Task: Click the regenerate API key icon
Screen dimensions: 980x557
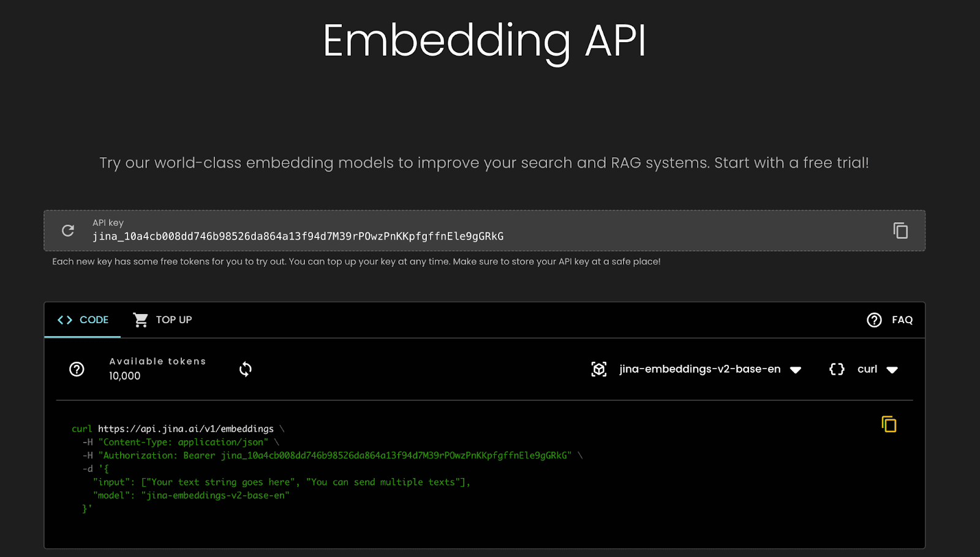Action: (x=68, y=231)
